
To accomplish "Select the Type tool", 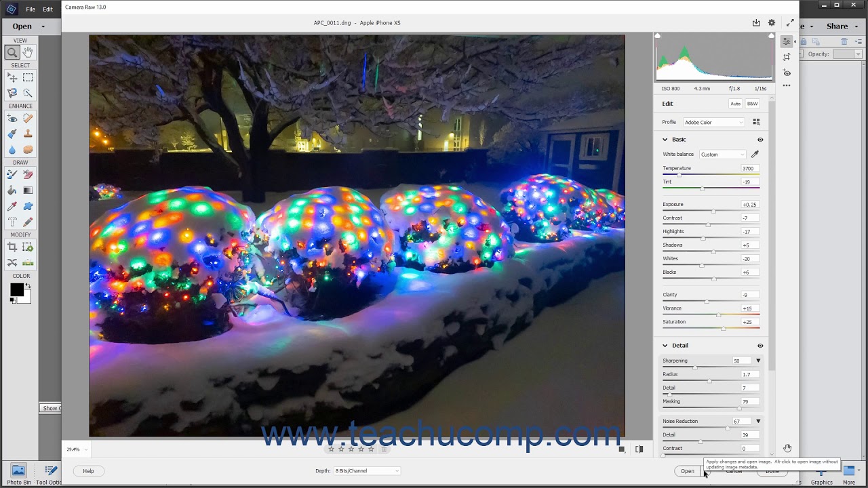I will click(12, 222).
